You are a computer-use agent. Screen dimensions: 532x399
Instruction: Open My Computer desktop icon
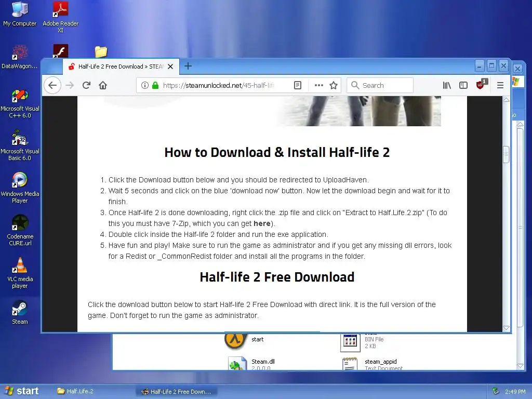20,14
